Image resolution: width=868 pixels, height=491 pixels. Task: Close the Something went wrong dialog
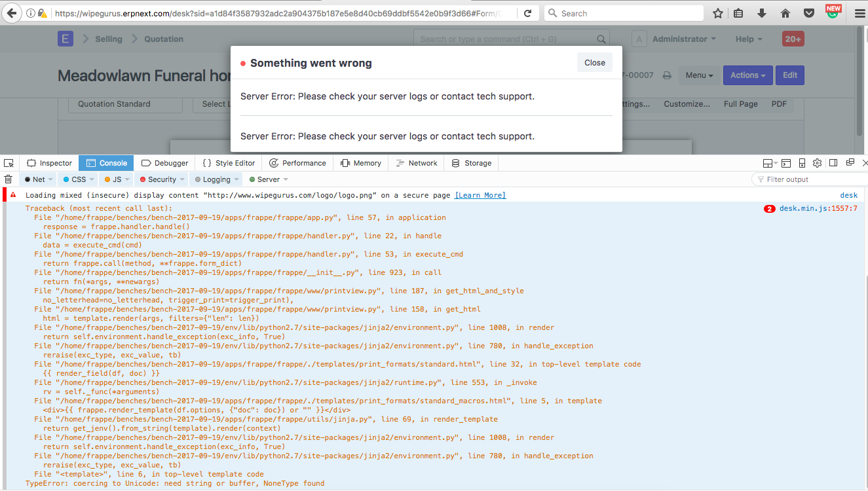[x=595, y=63]
